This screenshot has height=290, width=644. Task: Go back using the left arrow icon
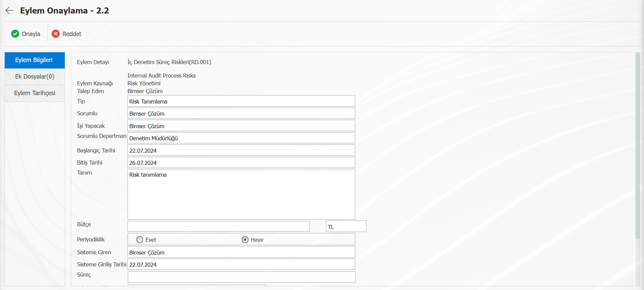tap(9, 10)
